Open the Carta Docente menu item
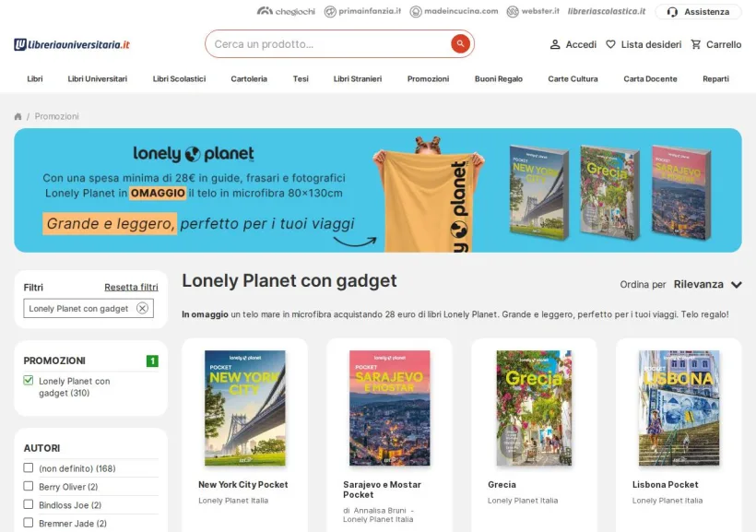 click(x=650, y=78)
